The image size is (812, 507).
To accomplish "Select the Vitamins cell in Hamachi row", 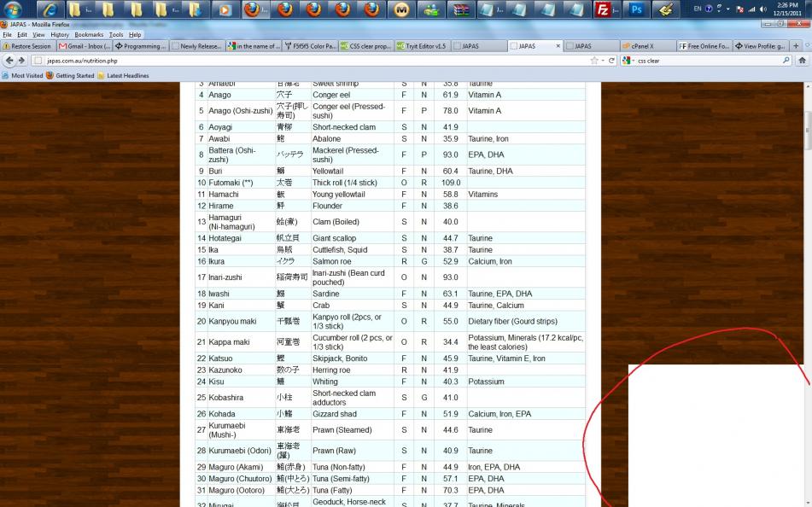I will 526,195.
